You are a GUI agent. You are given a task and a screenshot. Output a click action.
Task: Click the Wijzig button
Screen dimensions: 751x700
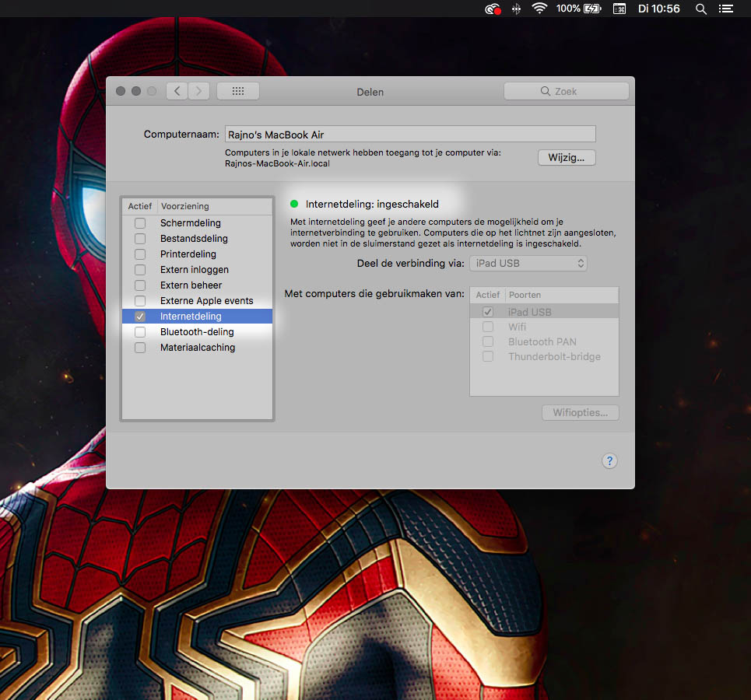(x=567, y=158)
